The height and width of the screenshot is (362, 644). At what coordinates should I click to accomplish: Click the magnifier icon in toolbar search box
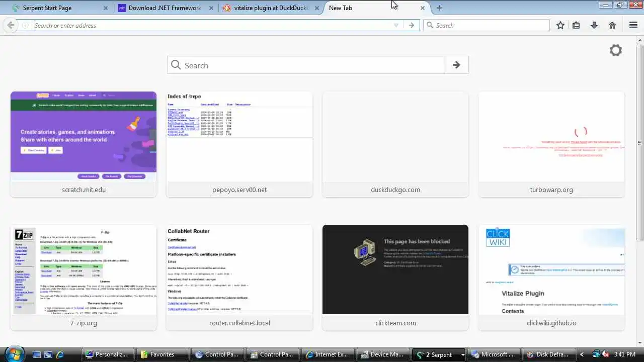430,25
